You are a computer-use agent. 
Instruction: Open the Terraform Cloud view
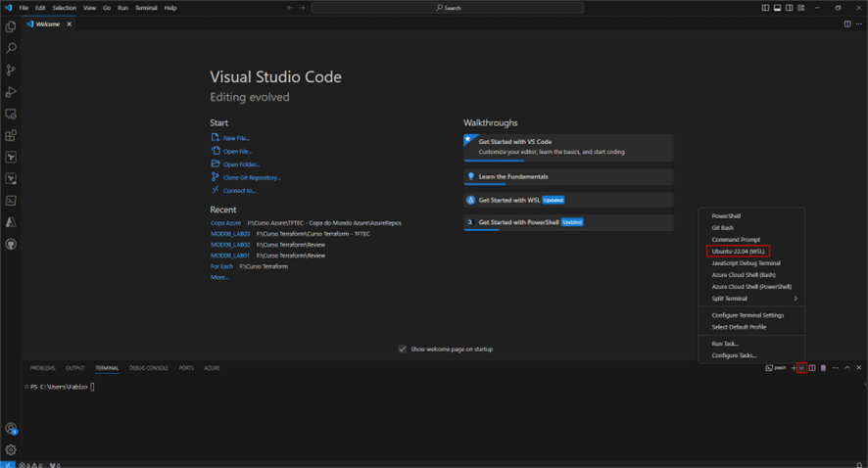pyautogui.click(x=11, y=178)
